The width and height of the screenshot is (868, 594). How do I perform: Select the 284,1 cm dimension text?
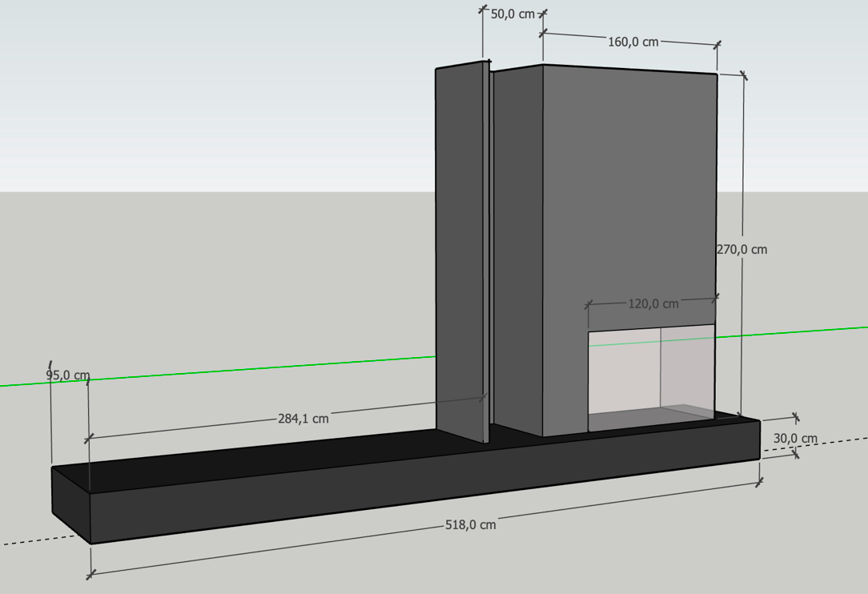(x=303, y=418)
